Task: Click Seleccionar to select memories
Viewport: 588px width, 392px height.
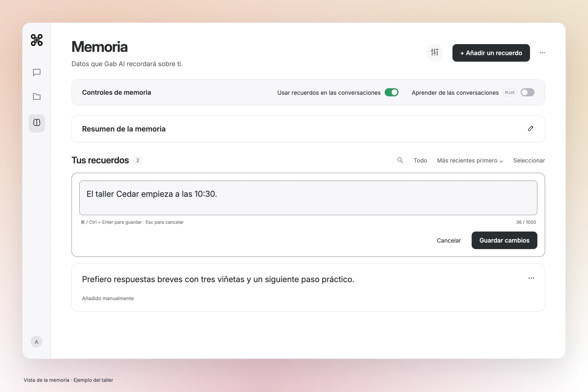Action: 529,160
